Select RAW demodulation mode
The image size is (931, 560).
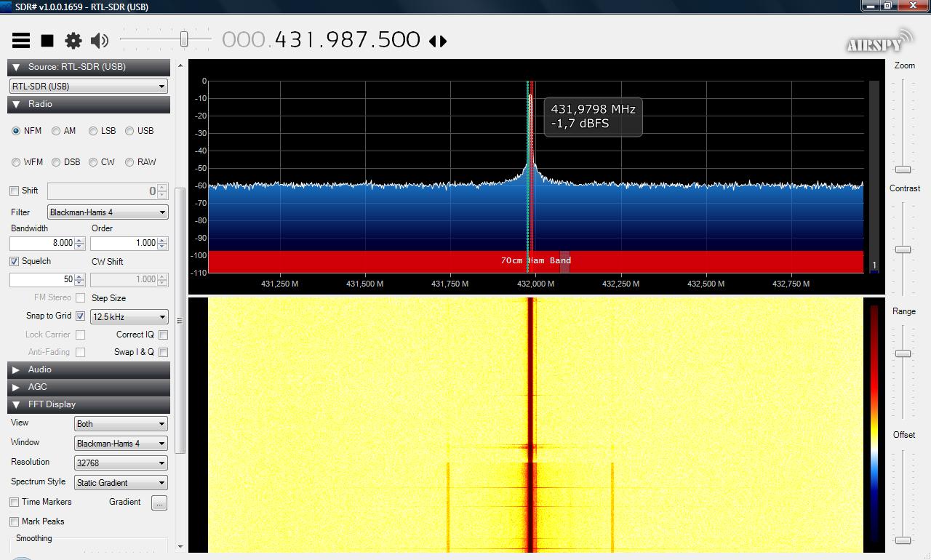point(129,162)
